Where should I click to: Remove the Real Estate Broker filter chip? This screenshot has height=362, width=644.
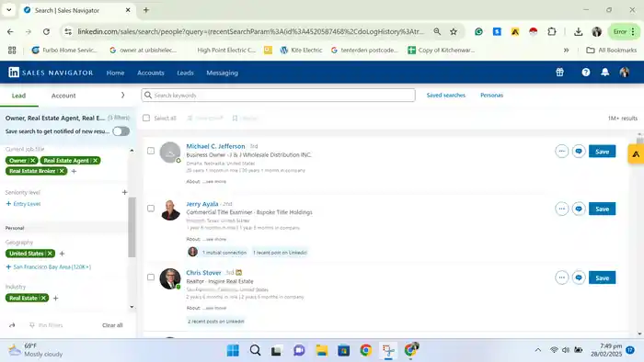click(62, 171)
